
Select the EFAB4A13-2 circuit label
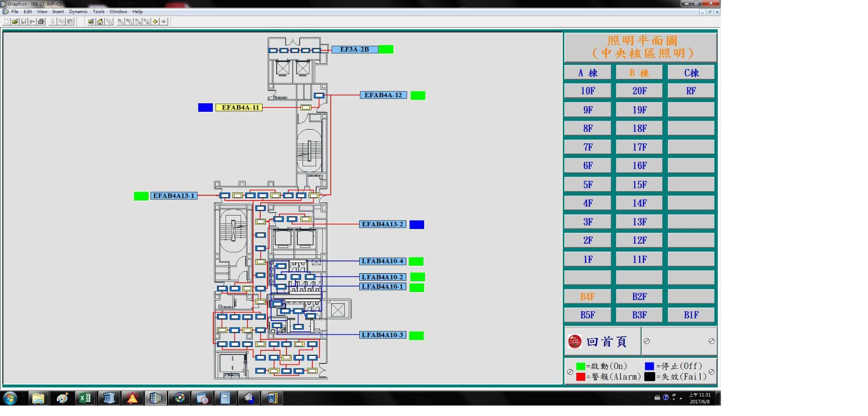point(382,224)
